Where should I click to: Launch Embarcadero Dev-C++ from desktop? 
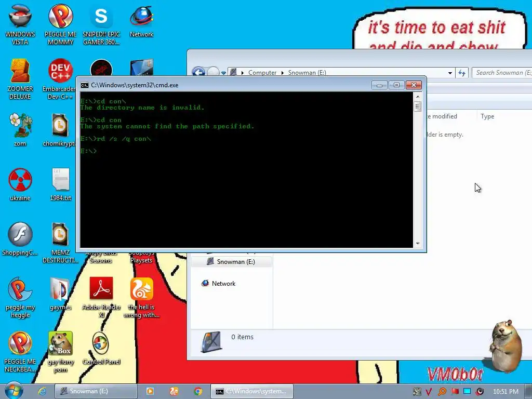coord(60,79)
